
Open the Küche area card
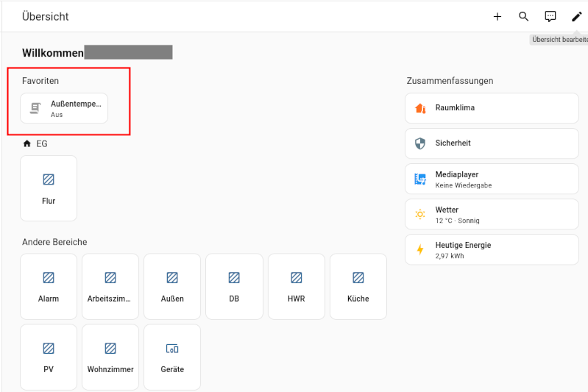[x=358, y=286]
